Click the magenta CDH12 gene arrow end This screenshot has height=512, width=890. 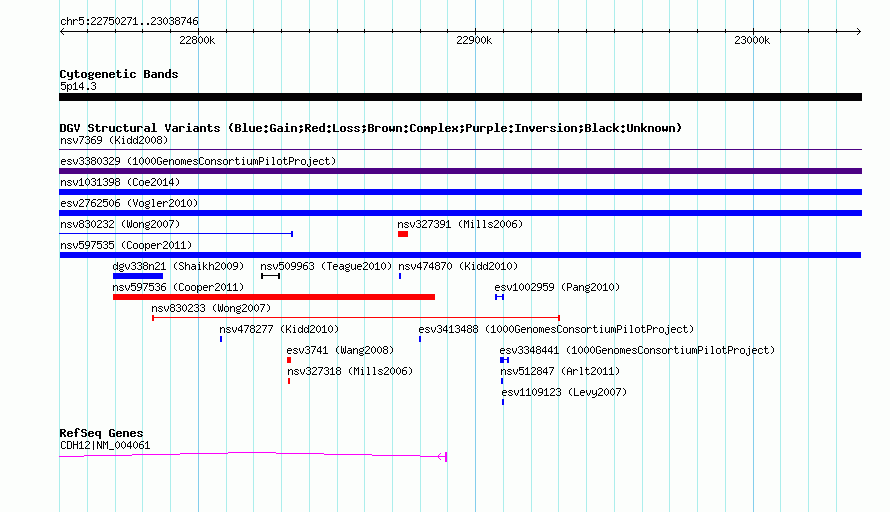coord(443,456)
